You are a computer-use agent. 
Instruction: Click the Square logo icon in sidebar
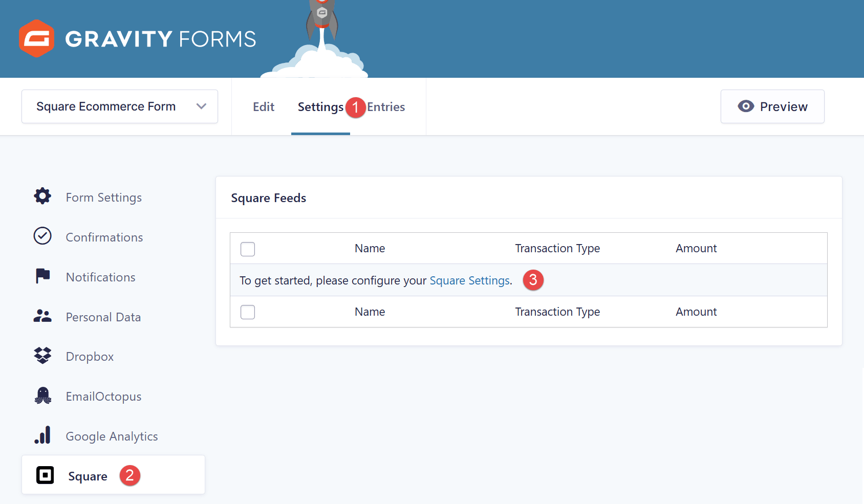point(45,475)
